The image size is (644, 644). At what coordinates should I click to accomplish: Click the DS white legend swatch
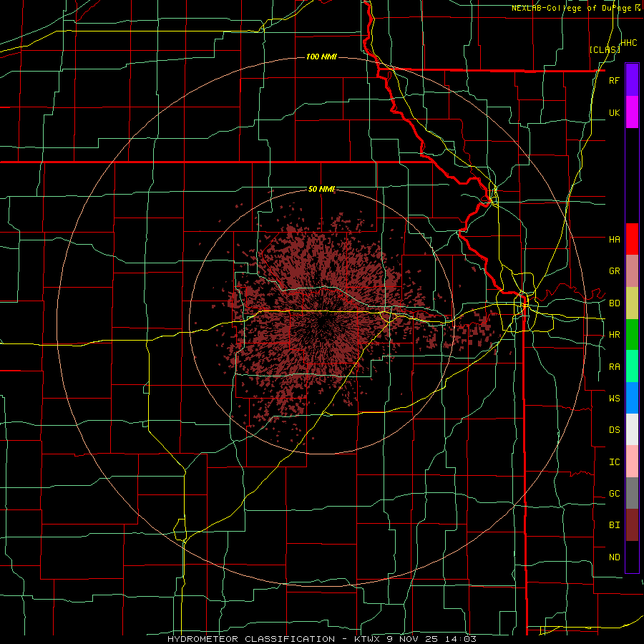[x=632, y=429]
